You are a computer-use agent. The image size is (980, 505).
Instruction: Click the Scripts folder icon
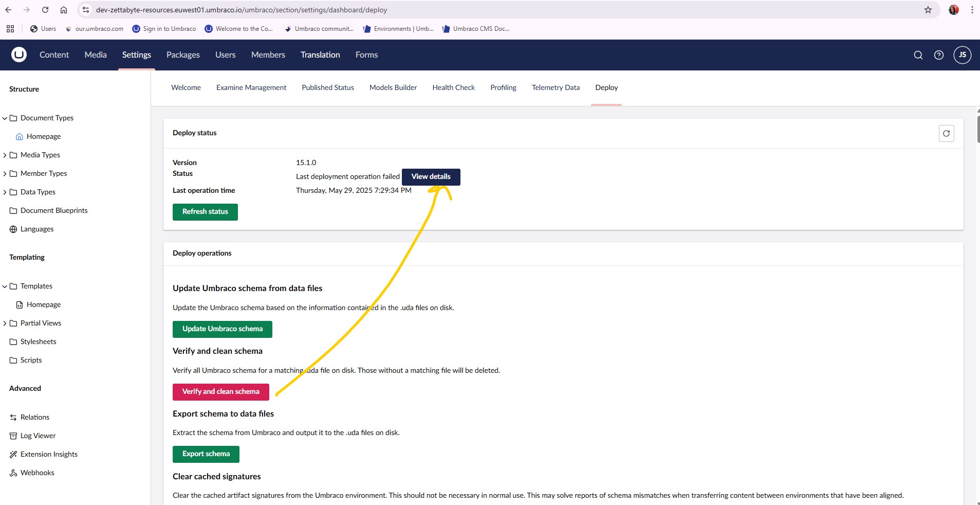(13, 360)
